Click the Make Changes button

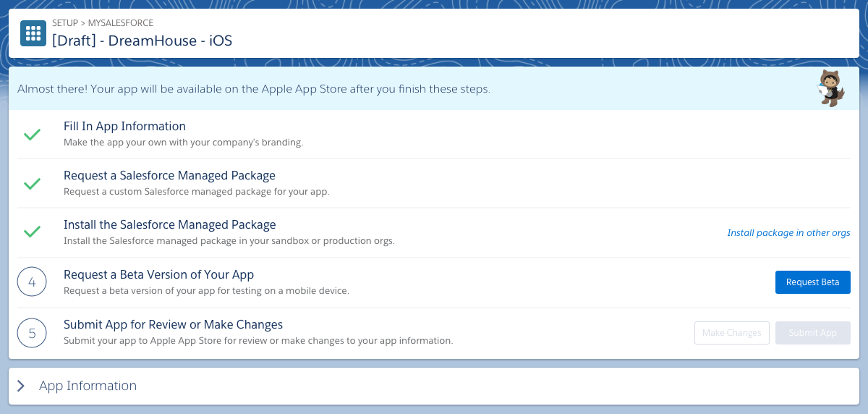click(x=731, y=333)
